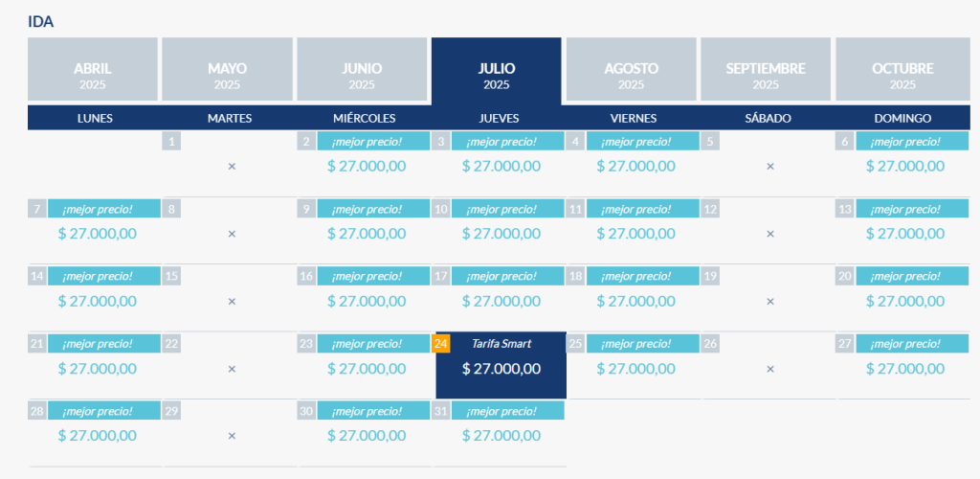The image size is (980, 479).
Task: Select Sunday July 20 departure fare
Action: point(904,301)
